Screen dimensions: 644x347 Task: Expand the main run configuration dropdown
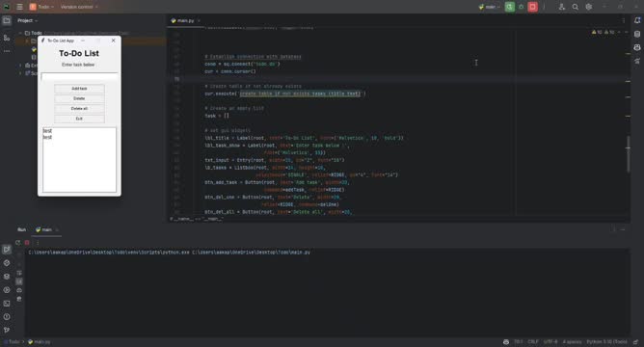coord(489,7)
